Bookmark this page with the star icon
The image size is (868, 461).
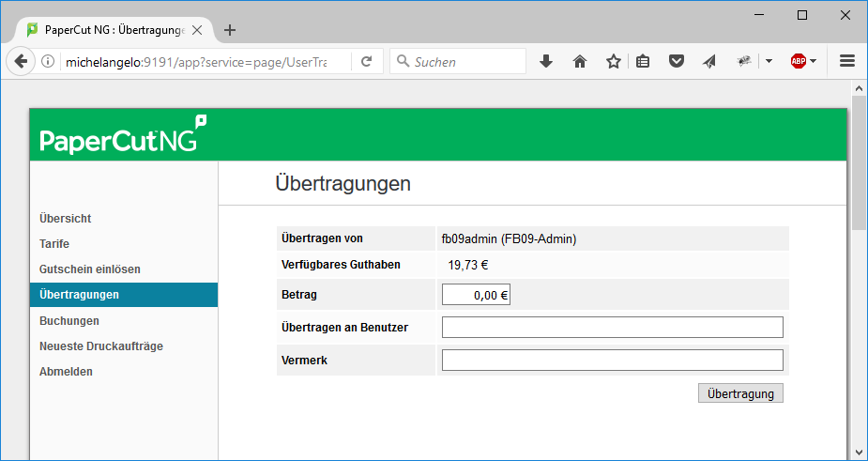(x=614, y=62)
